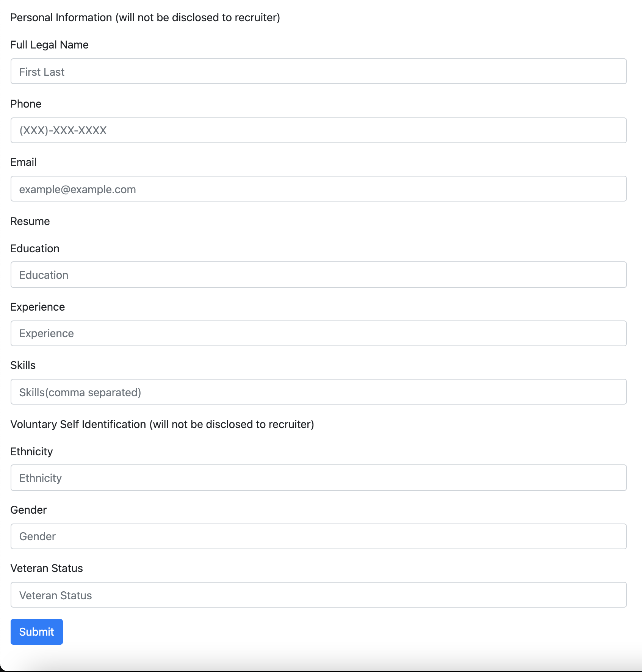Click the Full Legal Name input field
This screenshot has height=672, width=642.
[318, 71]
